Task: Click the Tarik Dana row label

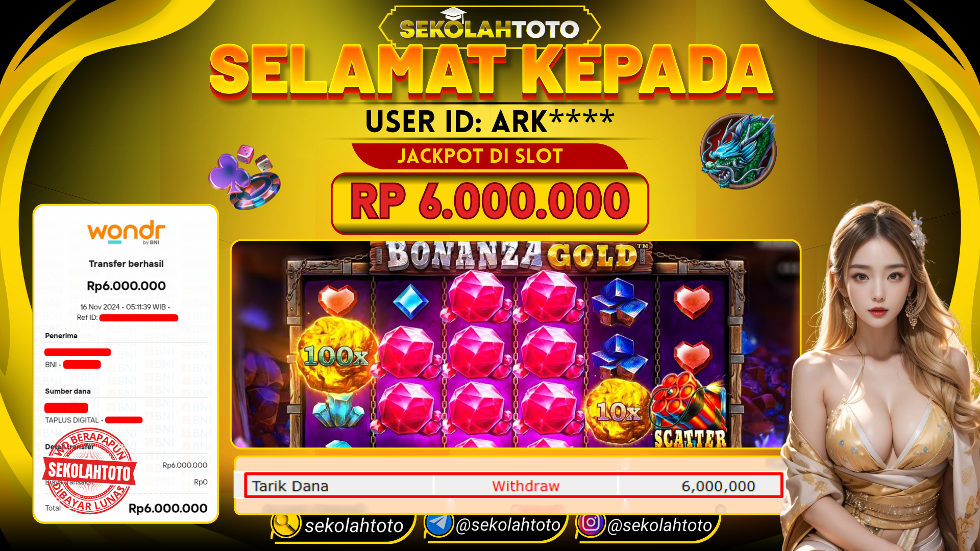Action: tap(290, 486)
